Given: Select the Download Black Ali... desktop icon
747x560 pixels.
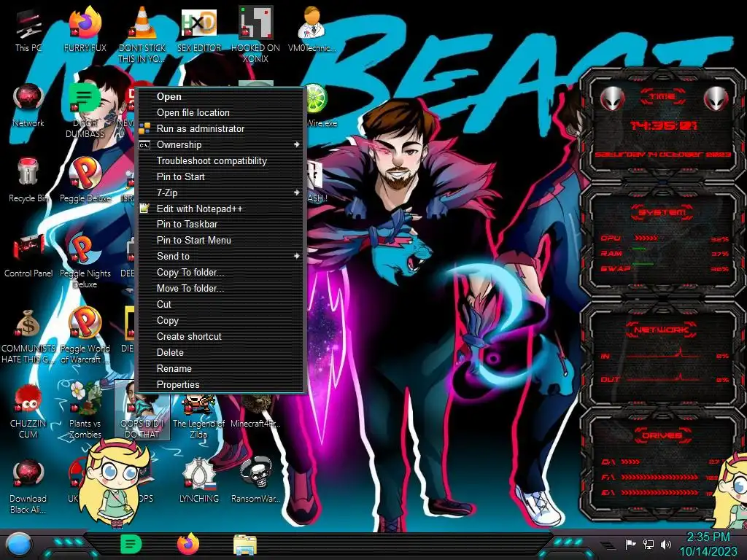Looking at the screenshot, I should (x=28, y=486).
